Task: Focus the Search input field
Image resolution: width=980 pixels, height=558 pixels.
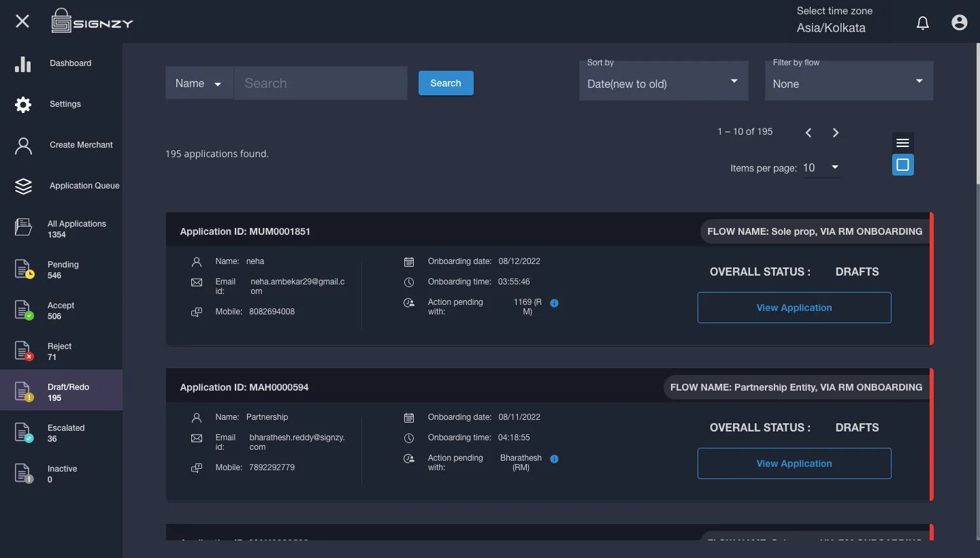Action: [x=321, y=83]
